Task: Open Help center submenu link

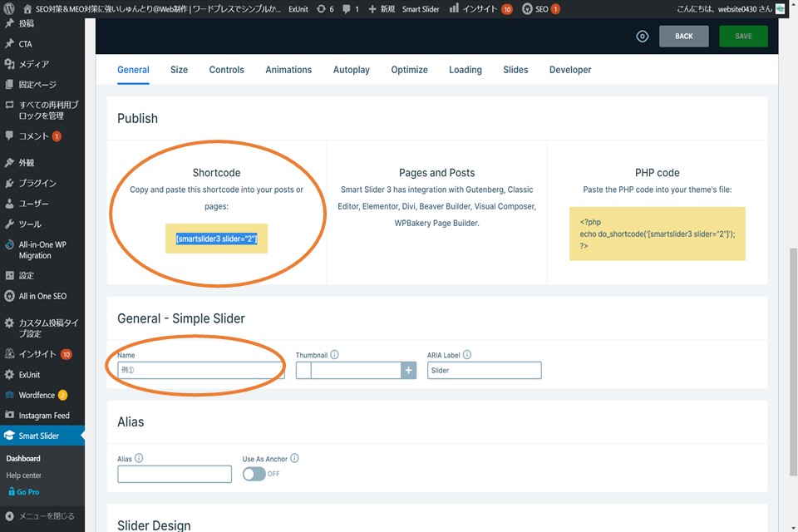Action: pyautogui.click(x=23, y=475)
